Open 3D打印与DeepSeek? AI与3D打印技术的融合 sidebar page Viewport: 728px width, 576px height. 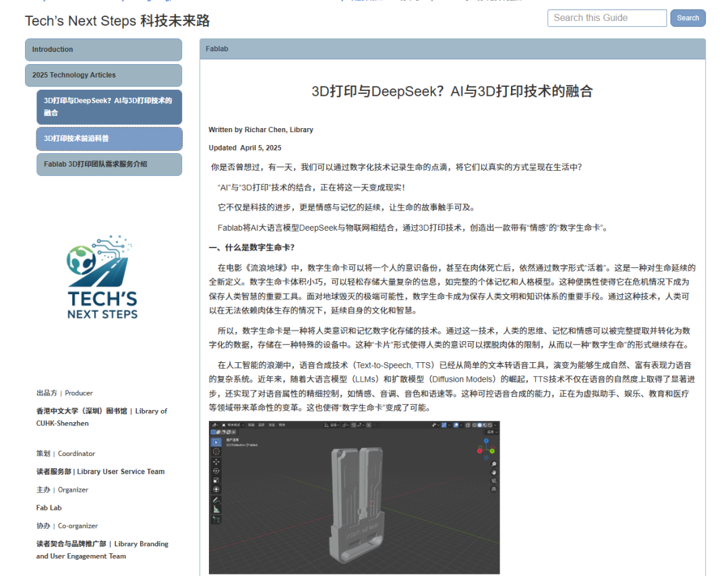pos(109,107)
